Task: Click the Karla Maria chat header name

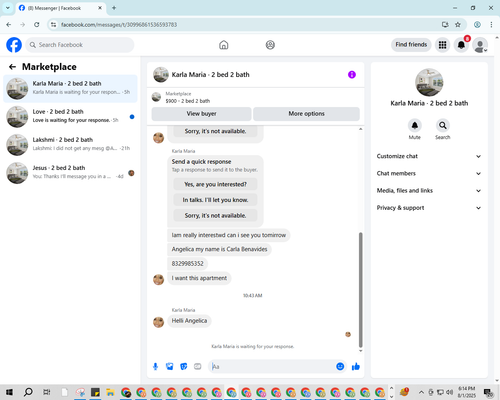Action: (210, 75)
